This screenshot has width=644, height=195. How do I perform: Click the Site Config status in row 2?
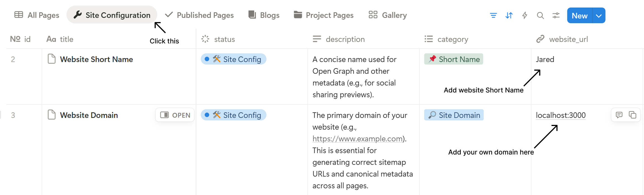[x=233, y=59]
